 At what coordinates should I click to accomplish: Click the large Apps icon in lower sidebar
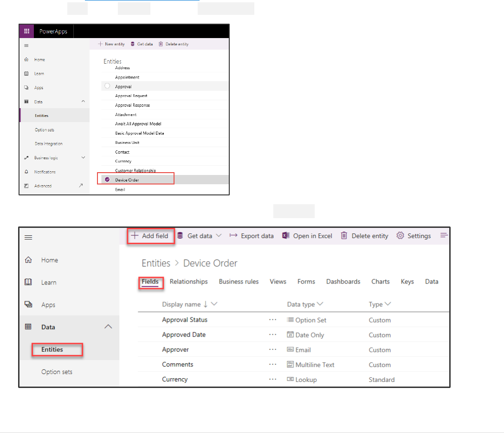point(28,304)
